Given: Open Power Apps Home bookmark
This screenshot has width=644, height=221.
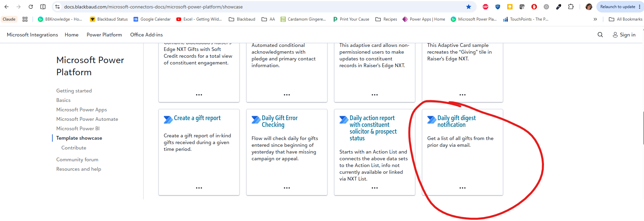Looking at the screenshot, I should tap(424, 19).
